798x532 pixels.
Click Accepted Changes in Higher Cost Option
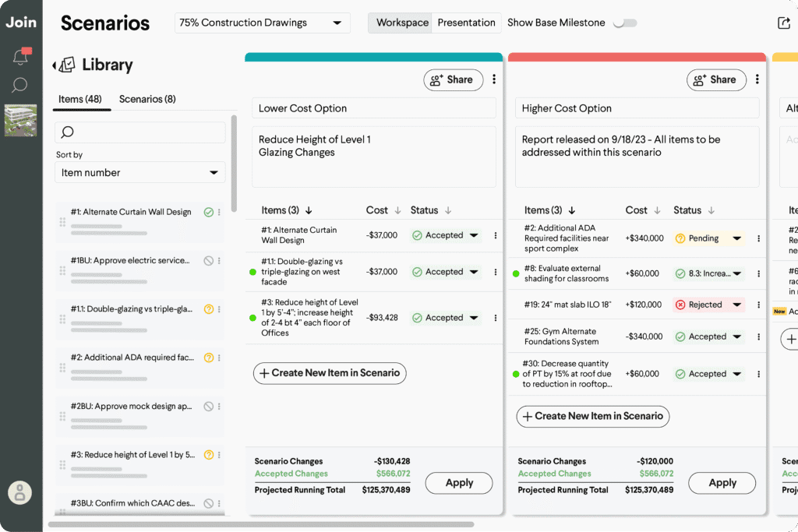coord(554,474)
